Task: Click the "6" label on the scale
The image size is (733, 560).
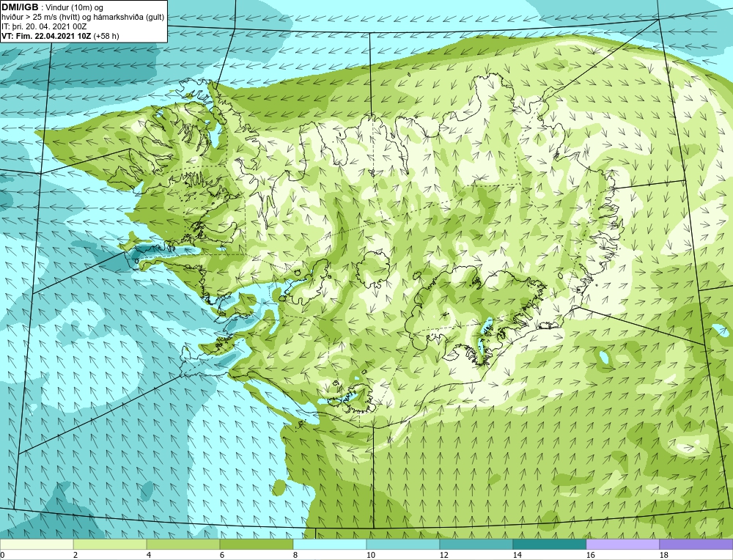Action: pyautogui.click(x=223, y=555)
